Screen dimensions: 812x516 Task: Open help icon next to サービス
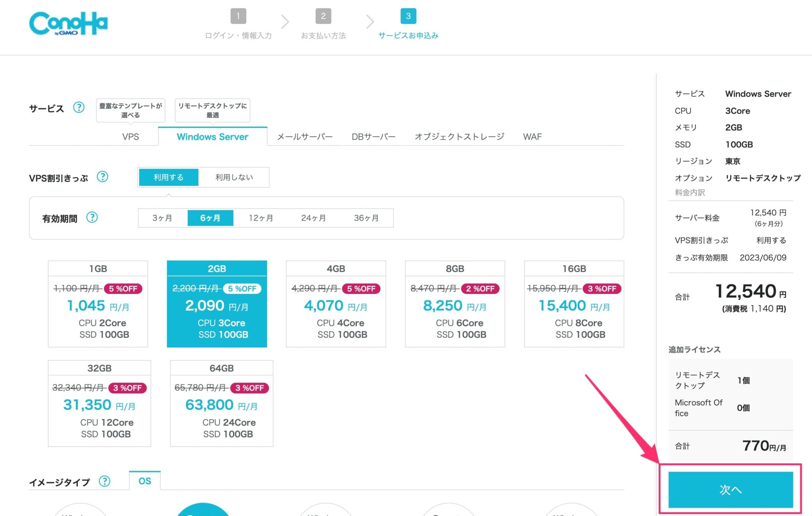tap(79, 107)
